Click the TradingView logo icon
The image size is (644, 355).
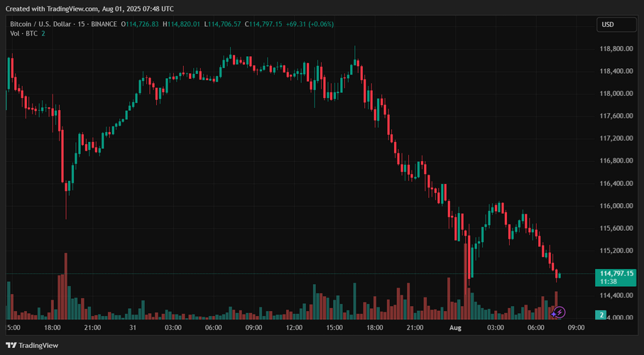coord(12,344)
